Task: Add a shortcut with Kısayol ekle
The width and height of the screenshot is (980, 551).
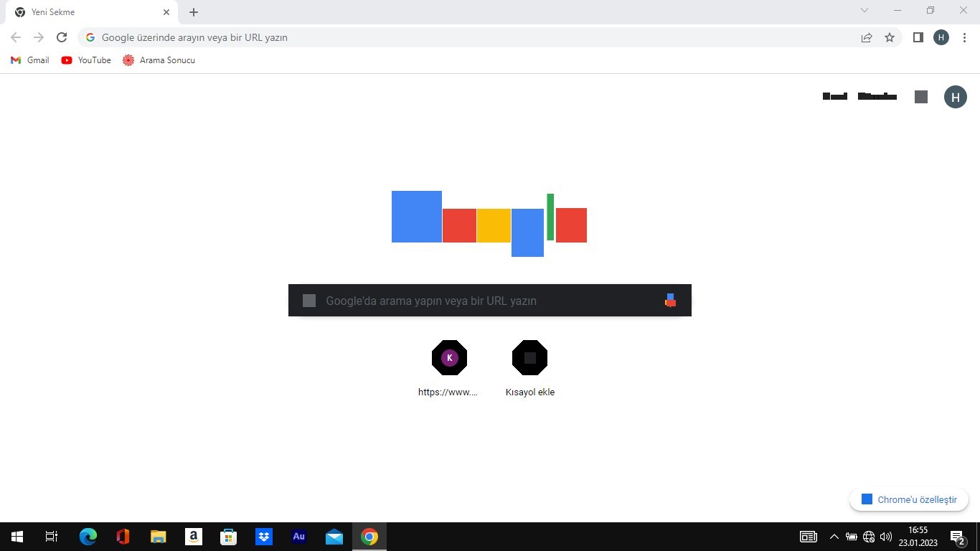Action: (530, 369)
